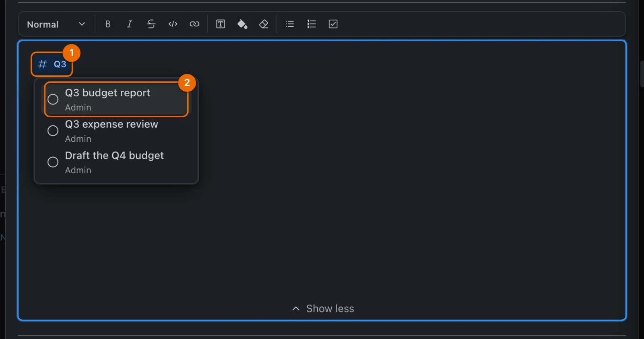Click the vertical scrollbar thumb
The image size is (644, 339).
[642, 74]
